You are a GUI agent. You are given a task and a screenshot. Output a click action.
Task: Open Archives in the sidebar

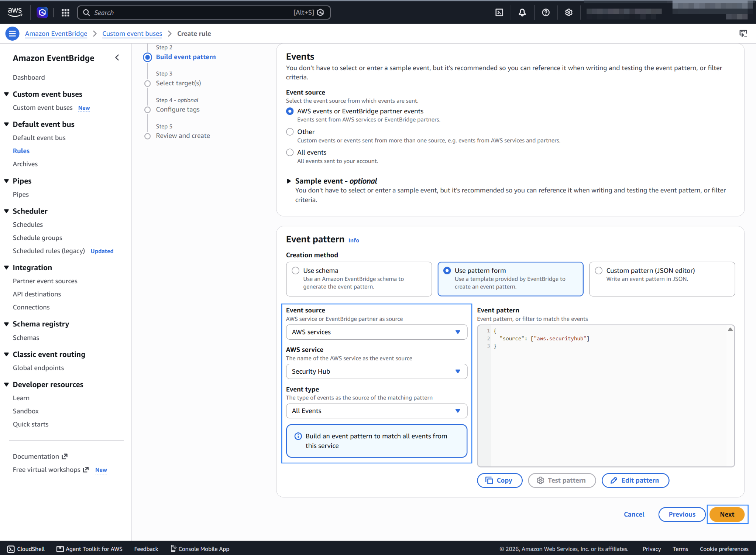[25, 164]
